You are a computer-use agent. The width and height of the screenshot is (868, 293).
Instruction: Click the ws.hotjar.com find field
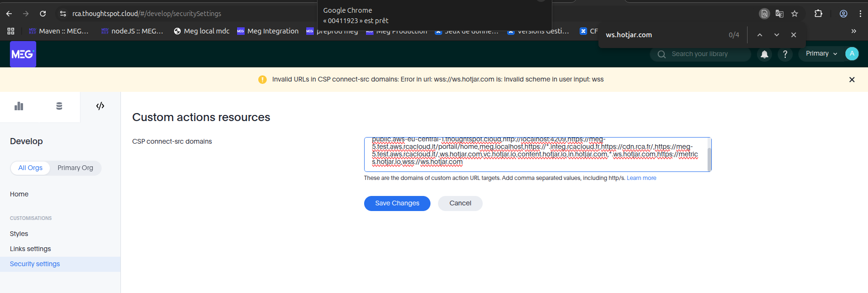[663, 35]
